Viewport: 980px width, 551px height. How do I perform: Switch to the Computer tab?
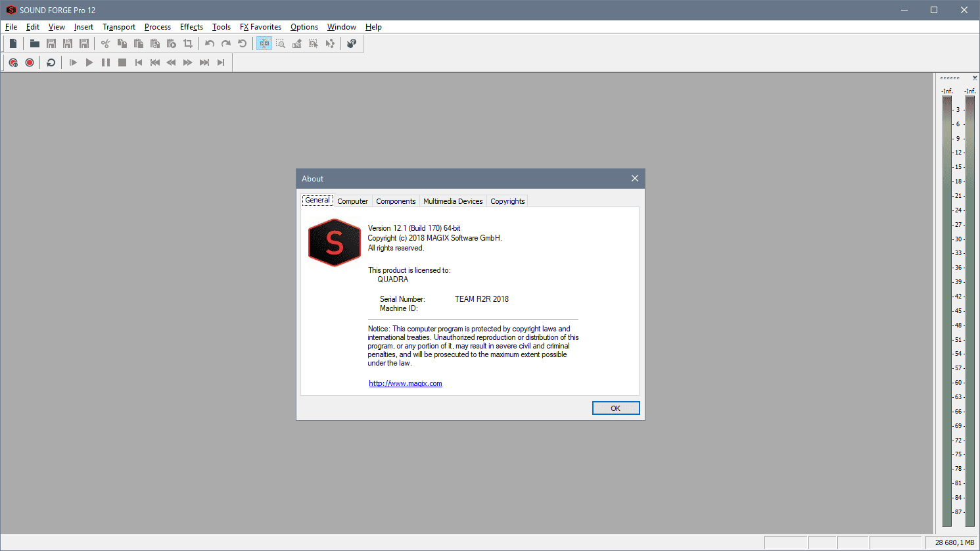(353, 201)
